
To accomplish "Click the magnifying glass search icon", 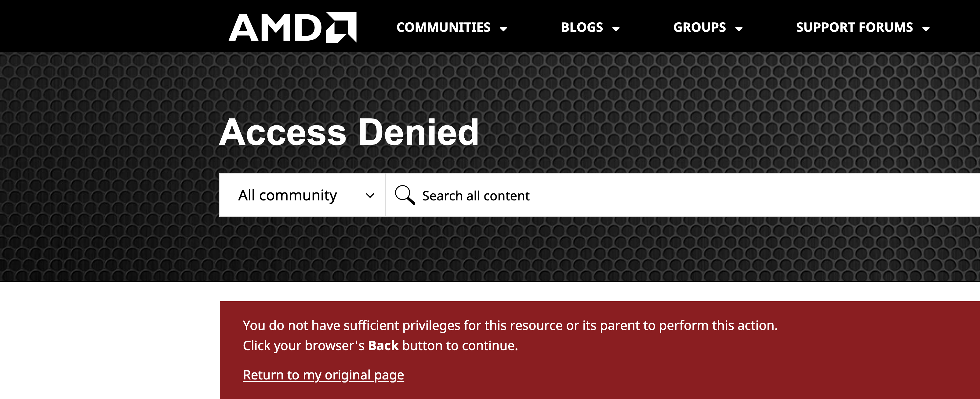I will [x=405, y=195].
